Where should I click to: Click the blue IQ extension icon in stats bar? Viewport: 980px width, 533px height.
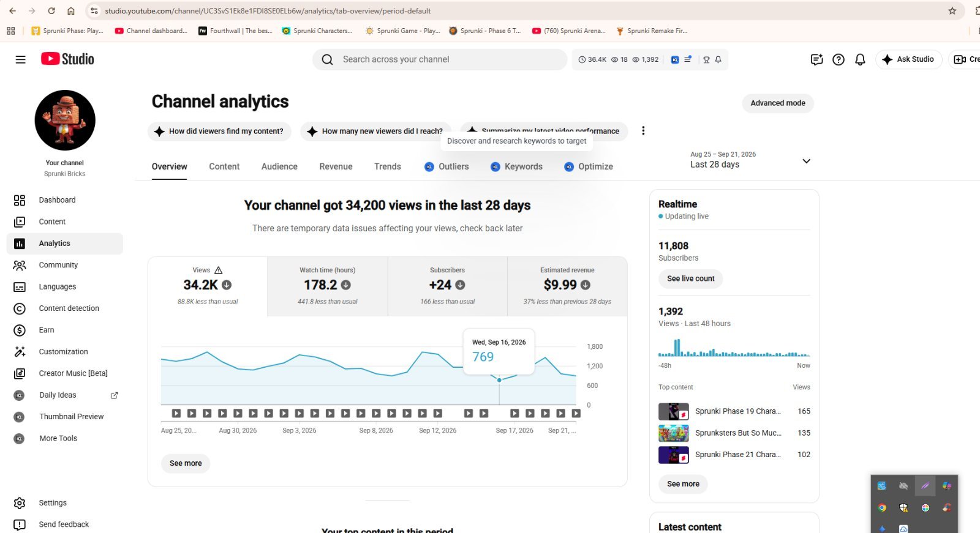pyautogui.click(x=675, y=59)
